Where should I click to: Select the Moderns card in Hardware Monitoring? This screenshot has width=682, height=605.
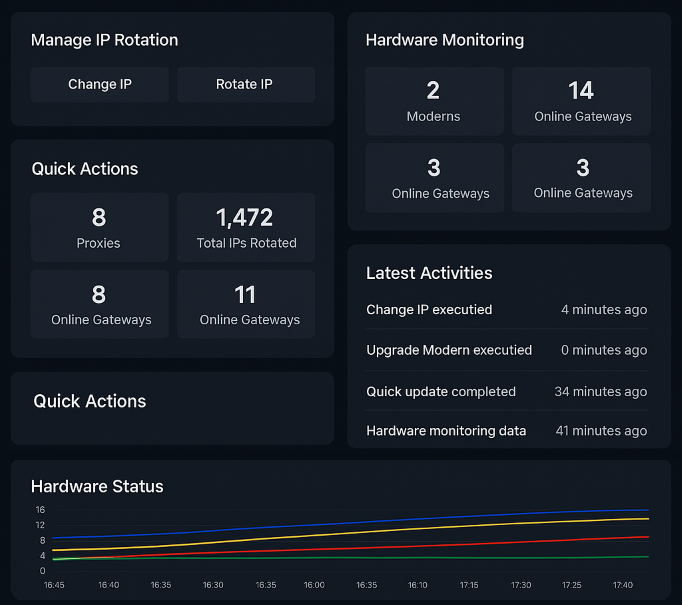[433, 101]
